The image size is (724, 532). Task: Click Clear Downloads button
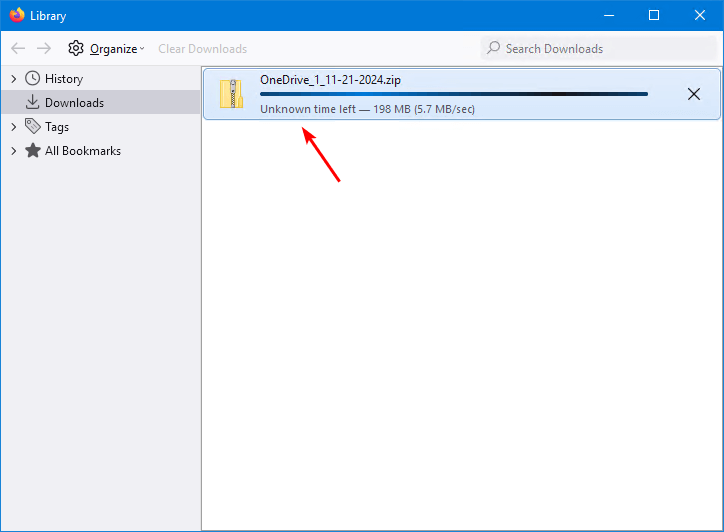coord(203,49)
